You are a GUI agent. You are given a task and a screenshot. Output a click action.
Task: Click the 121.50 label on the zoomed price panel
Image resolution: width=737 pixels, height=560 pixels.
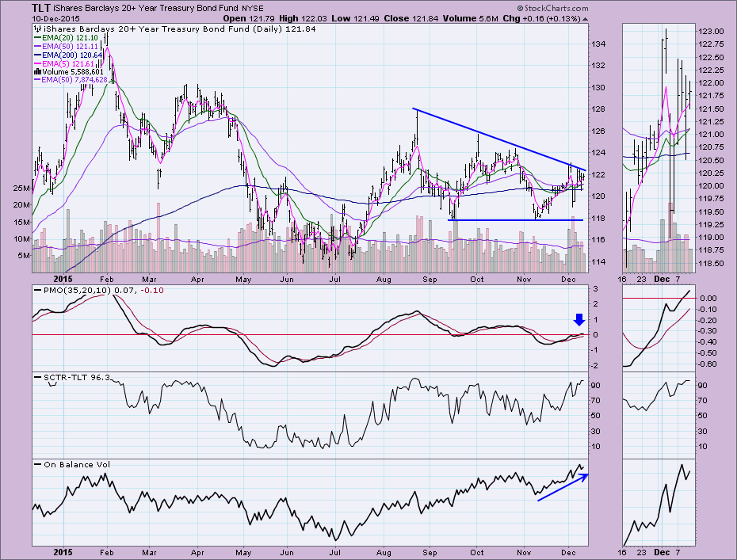pos(711,109)
